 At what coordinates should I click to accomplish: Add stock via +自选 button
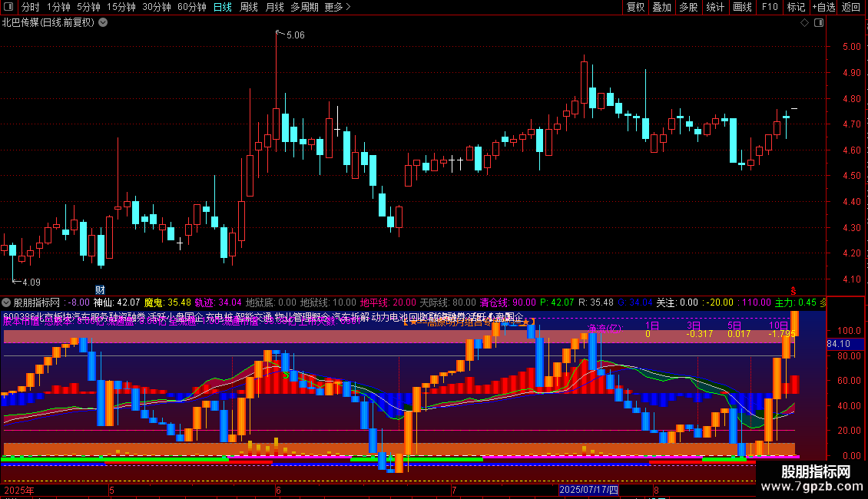pyautogui.click(x=823, y=7)
